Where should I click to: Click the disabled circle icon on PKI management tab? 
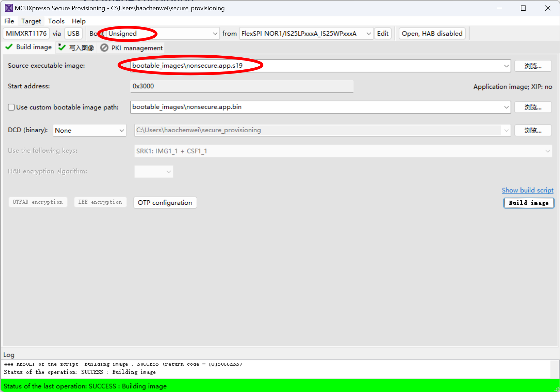click(104, 48)
